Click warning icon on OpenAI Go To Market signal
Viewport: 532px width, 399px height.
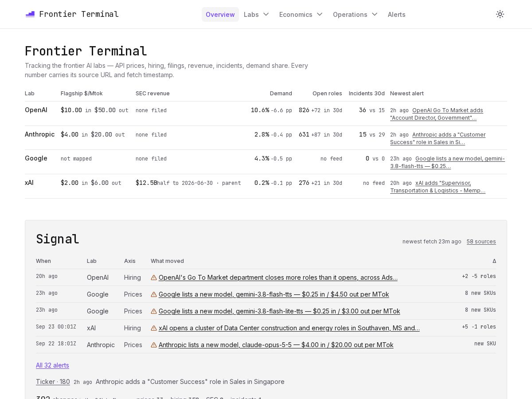(154, 278)
